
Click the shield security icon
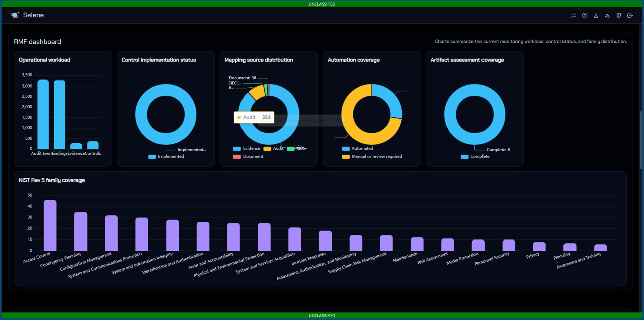(619, 16)
